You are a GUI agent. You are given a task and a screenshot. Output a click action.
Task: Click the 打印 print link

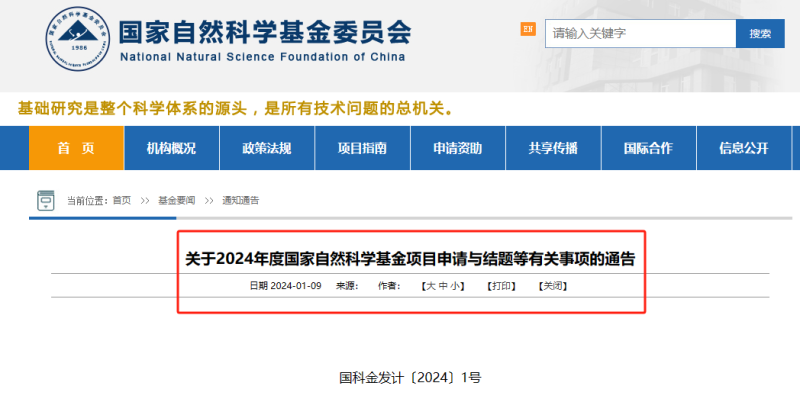pos(502,286)
